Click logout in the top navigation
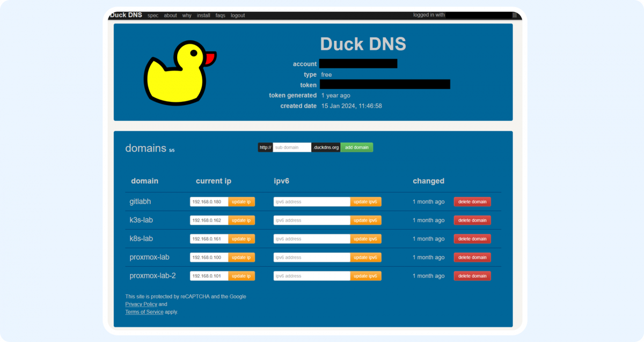This screenshot has width=644, height=342. click(238, 16)
